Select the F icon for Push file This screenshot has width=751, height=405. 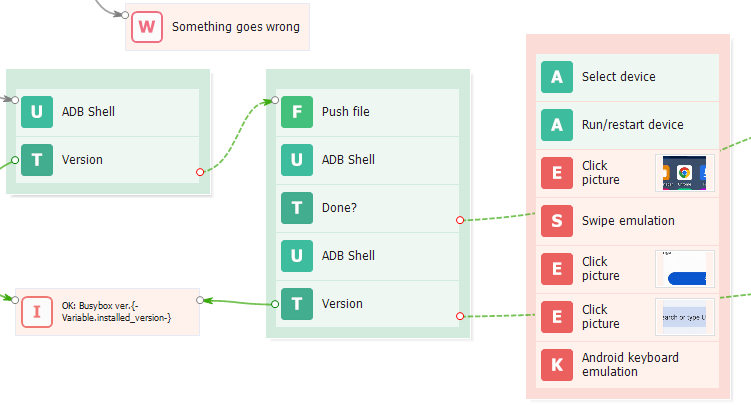pyautogui.click(x=296, y=112)
